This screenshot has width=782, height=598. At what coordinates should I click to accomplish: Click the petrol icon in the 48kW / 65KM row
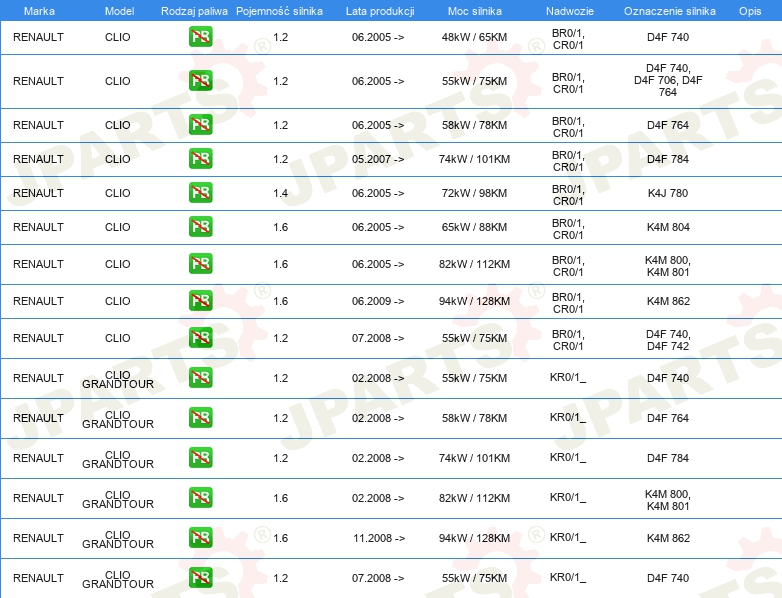200,37
